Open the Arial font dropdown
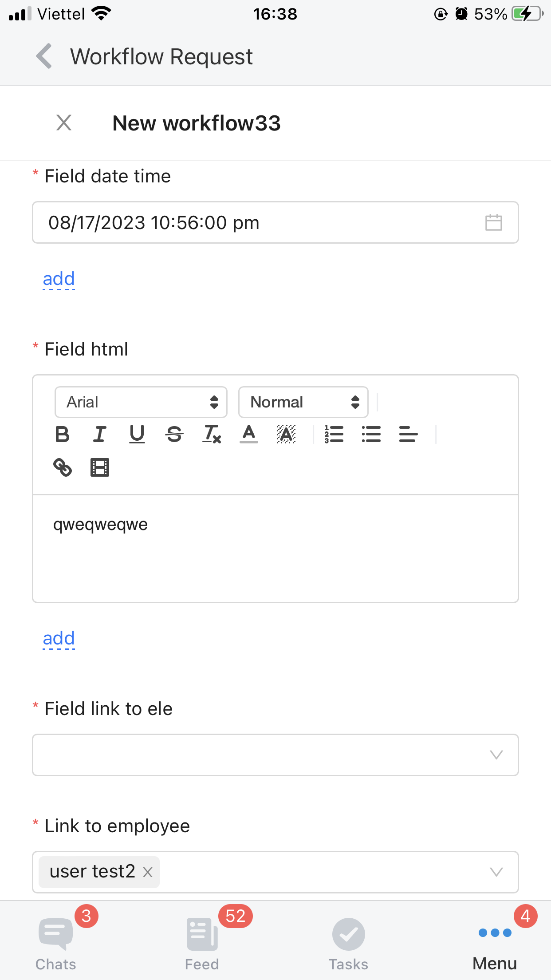Image resolution: width=551 pixels, height=980 pixels. point(141,402)
